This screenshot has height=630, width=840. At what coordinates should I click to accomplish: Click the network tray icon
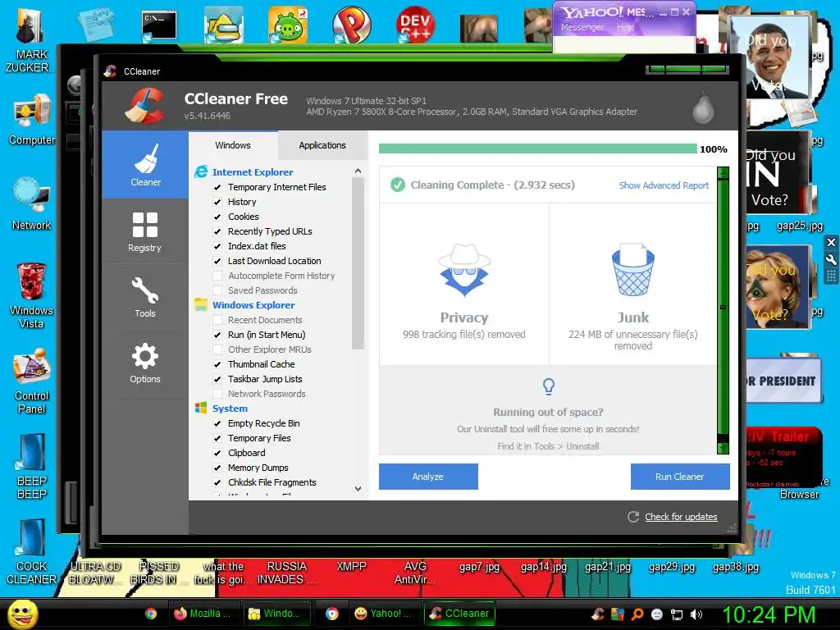click(x=677, y=614)
